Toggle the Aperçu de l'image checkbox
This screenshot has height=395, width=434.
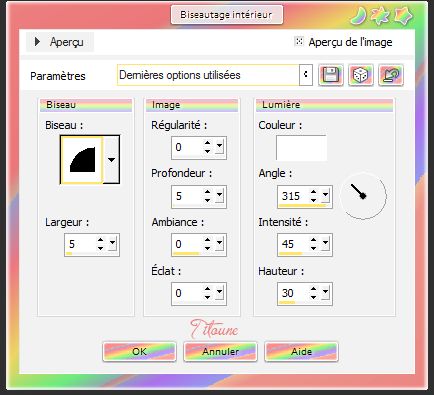(299, 42)
